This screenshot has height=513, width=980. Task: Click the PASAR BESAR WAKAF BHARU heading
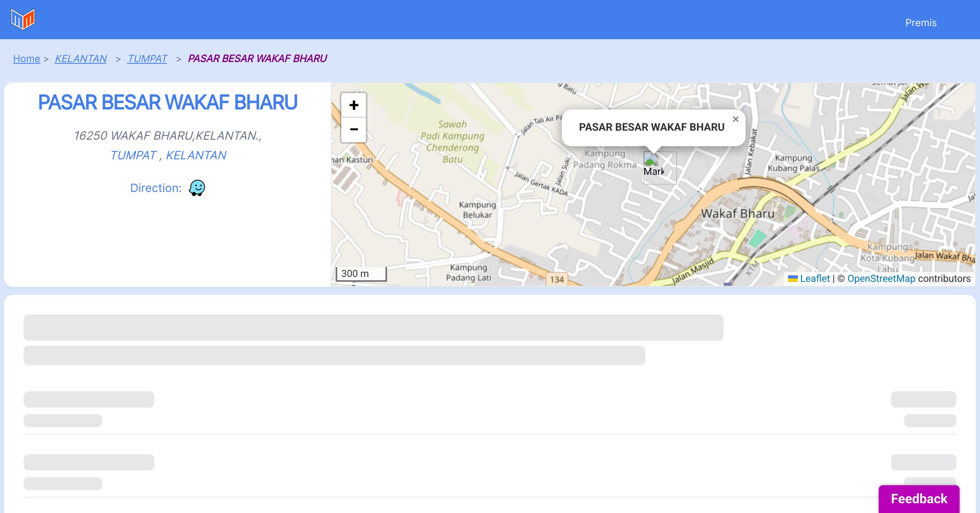[x=167, y=102]
